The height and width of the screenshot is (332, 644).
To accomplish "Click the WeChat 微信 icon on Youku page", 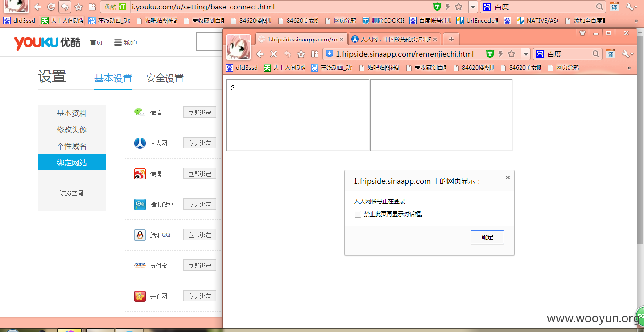I will click(140, 112).
